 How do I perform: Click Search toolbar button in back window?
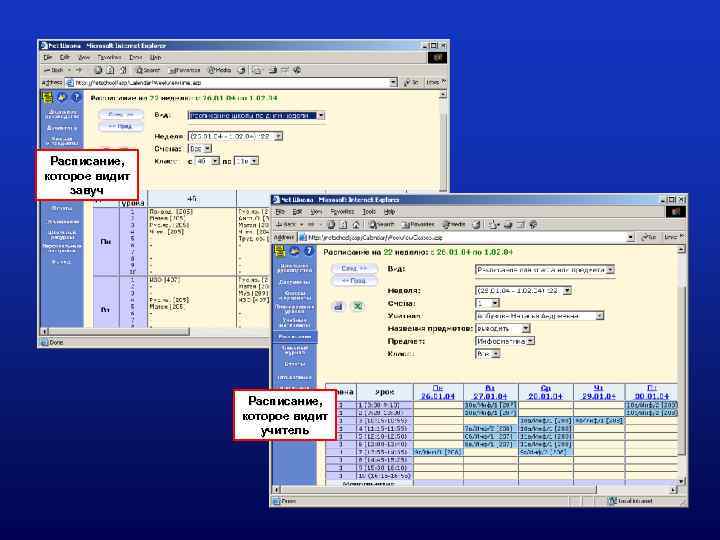(147, 70)
